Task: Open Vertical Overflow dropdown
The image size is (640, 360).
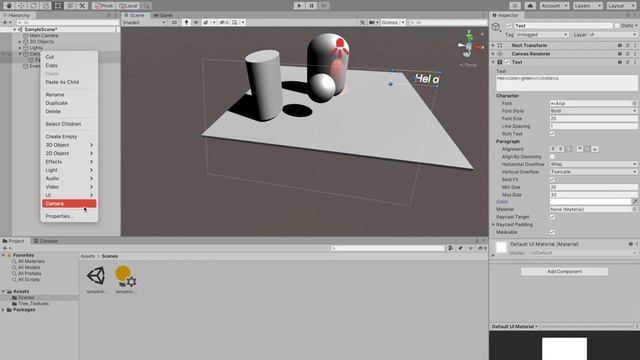Action: click(x=593, y=172)
